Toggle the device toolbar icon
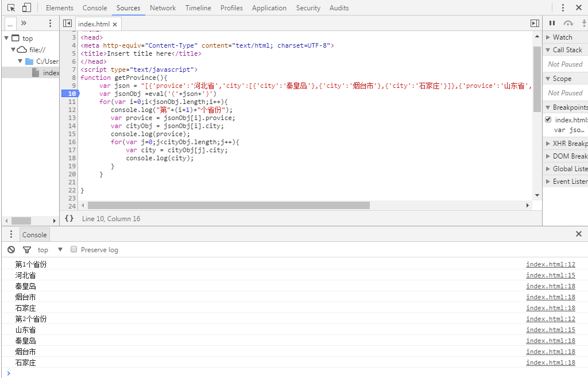The image size is (588, 378). click(26, 8)
